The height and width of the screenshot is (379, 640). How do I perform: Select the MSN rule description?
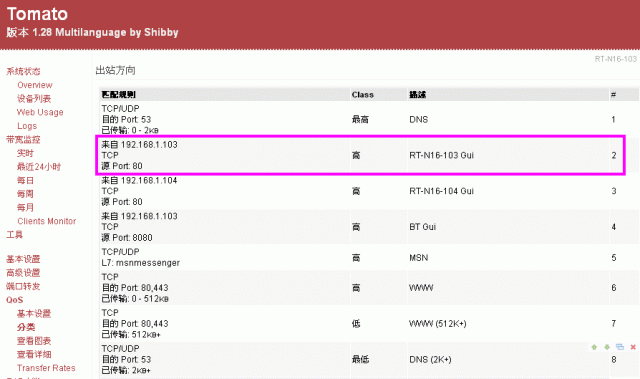[x=419, y=258]
